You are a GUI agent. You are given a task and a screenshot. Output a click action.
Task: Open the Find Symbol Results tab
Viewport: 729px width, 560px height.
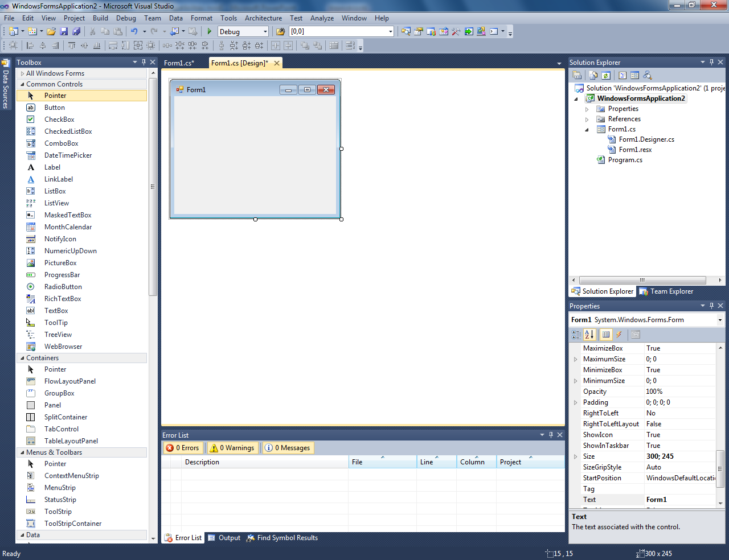(282, 538)
